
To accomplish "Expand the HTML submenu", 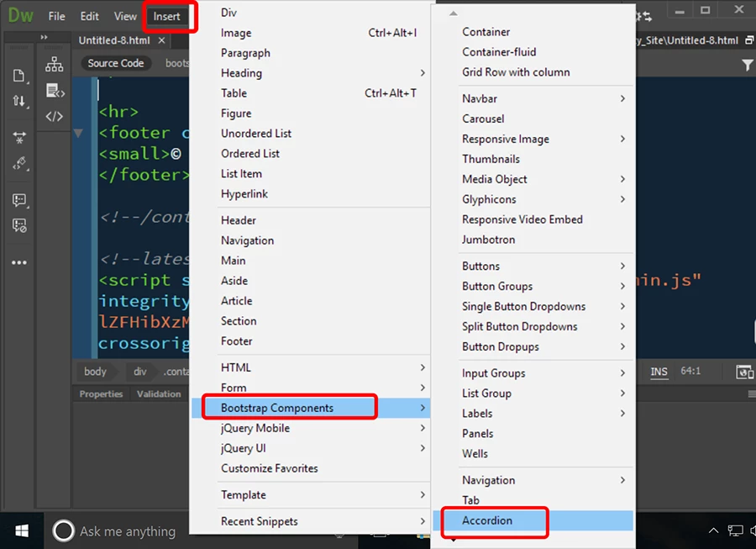I will tap(311, 367).
